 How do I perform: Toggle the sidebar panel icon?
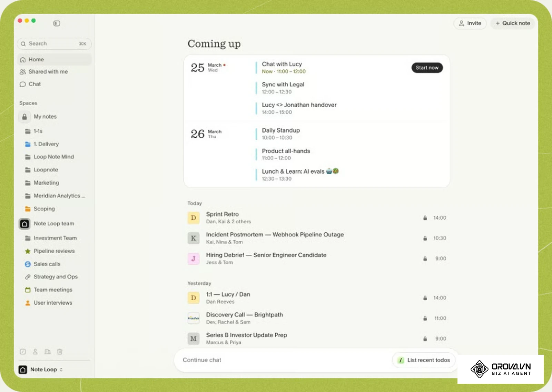(57, 23)
